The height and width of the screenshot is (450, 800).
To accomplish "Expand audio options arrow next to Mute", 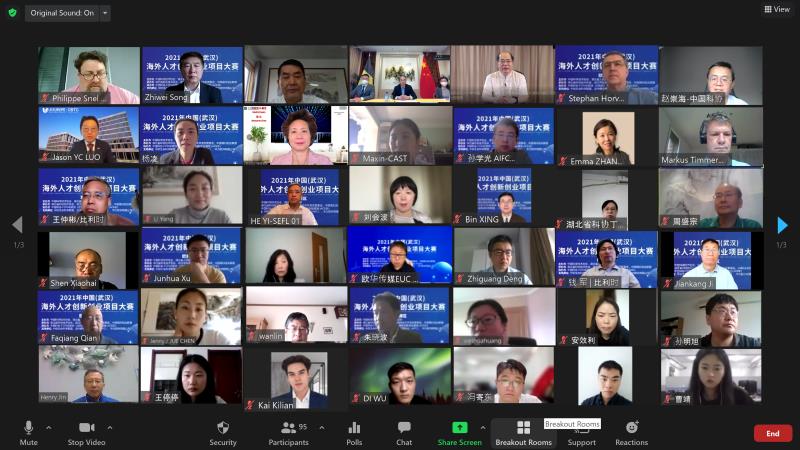I will tap(50, 428).
